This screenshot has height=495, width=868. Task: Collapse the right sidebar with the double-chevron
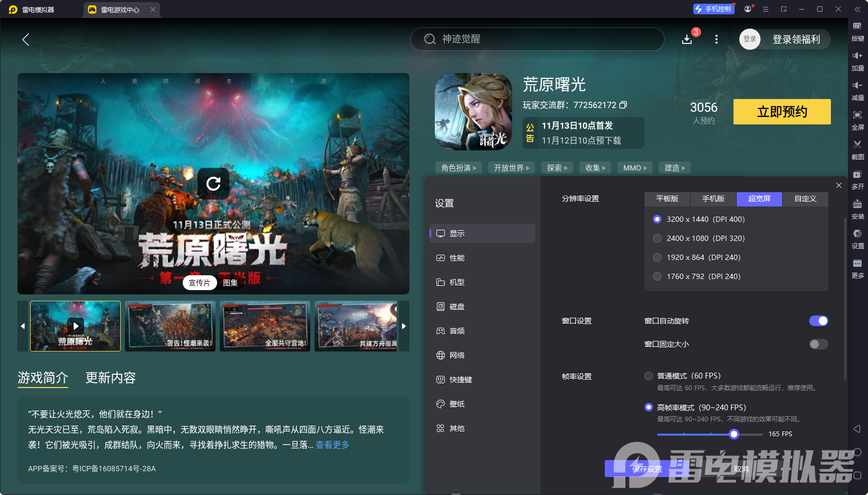857,9
